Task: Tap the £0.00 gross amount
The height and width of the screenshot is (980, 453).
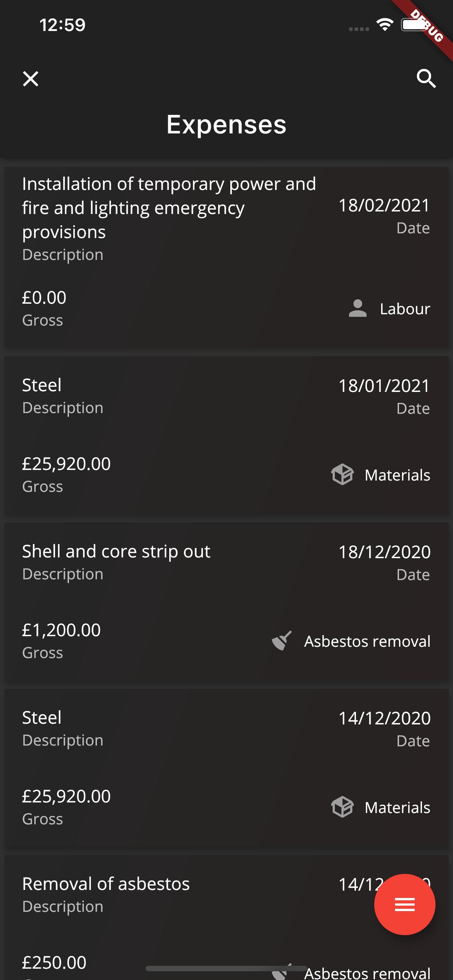Action: point(44,297)
